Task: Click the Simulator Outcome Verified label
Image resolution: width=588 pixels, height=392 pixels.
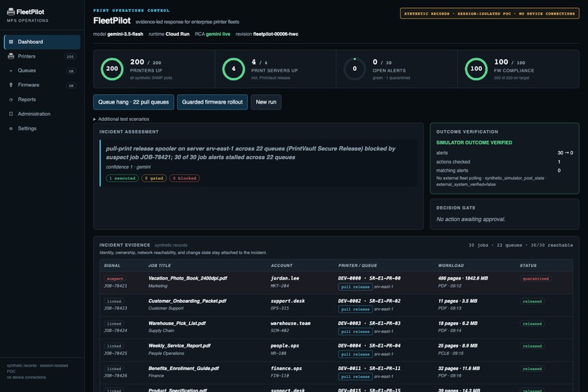Action: click(474, 142)
